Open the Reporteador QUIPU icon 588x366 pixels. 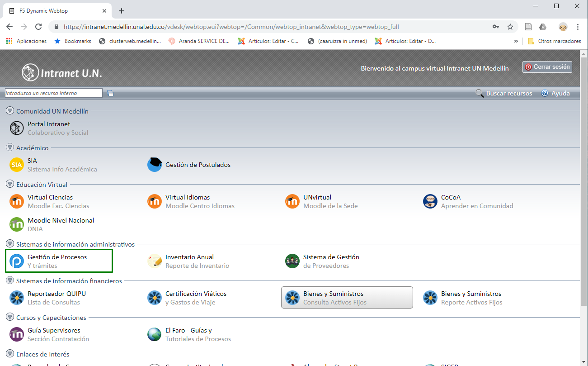coord(17,298)
